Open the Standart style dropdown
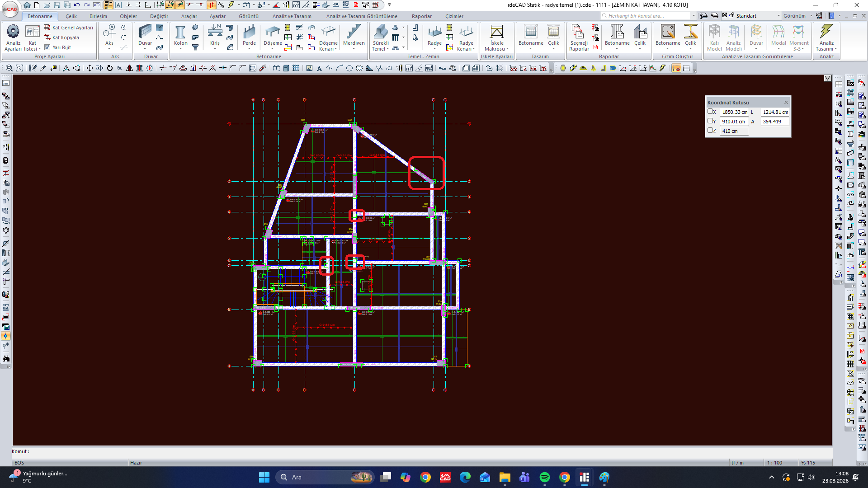The height and width of the screenshot is (488, 868). point(778,16)
